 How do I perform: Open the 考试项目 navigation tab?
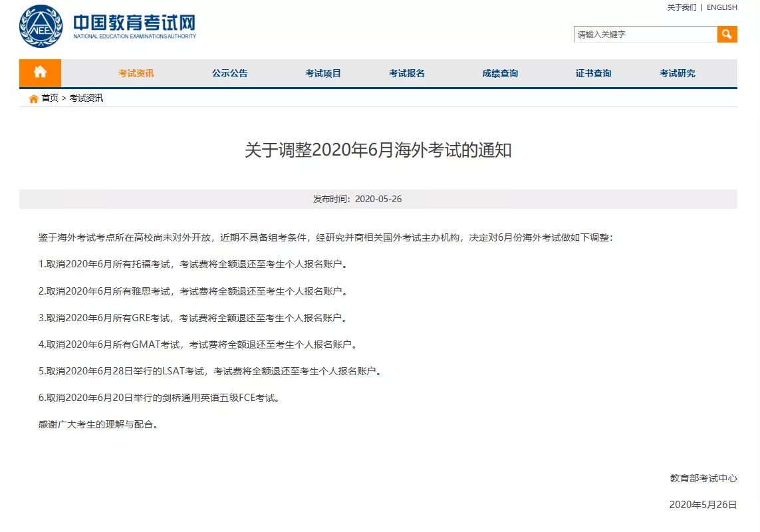pyautogui.click(x=322, y=73)
